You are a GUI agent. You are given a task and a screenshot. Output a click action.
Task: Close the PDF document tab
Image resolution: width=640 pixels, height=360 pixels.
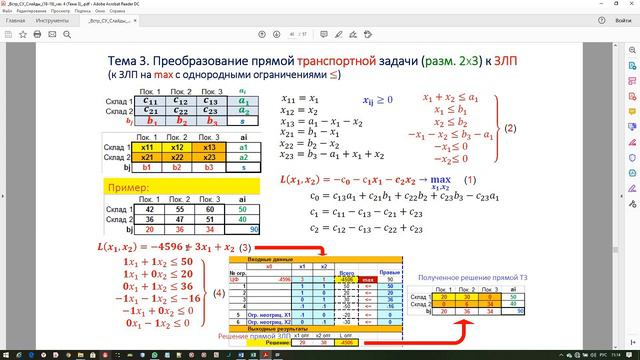[135, 20]
